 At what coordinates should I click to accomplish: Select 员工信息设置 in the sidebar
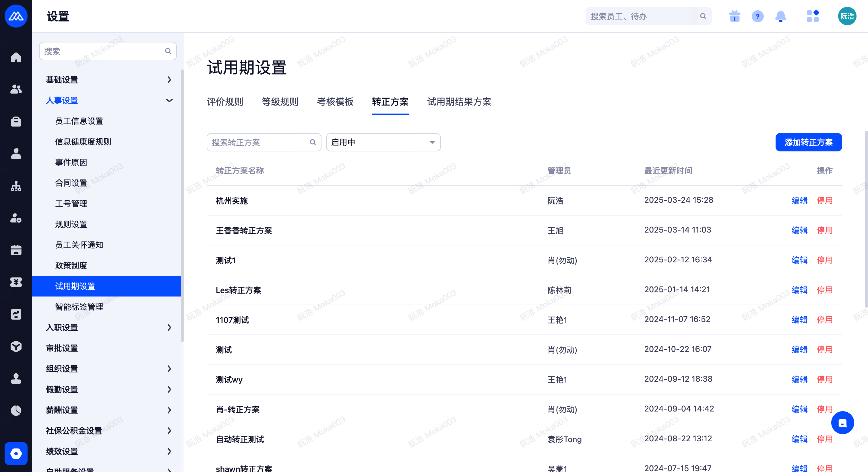click(79, 121)
